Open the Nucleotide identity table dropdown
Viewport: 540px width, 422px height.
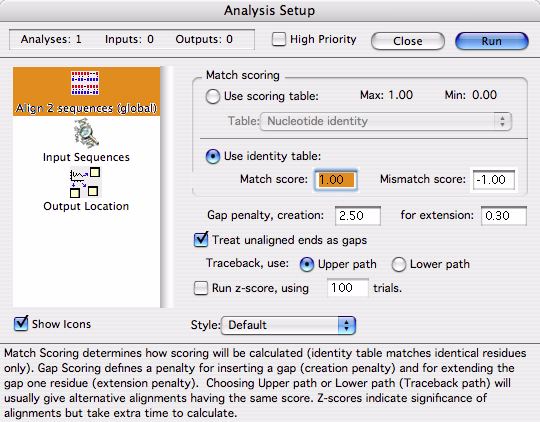coord(386,121)
